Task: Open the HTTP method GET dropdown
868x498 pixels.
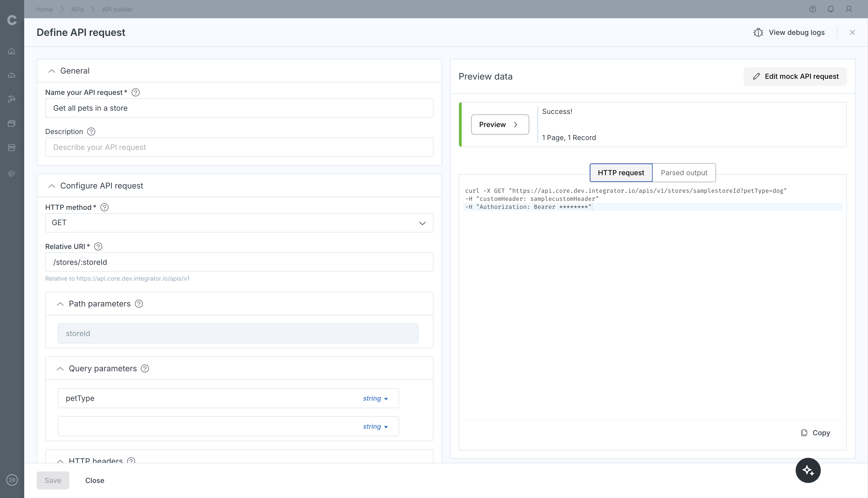Action: (x=239, y=223)
